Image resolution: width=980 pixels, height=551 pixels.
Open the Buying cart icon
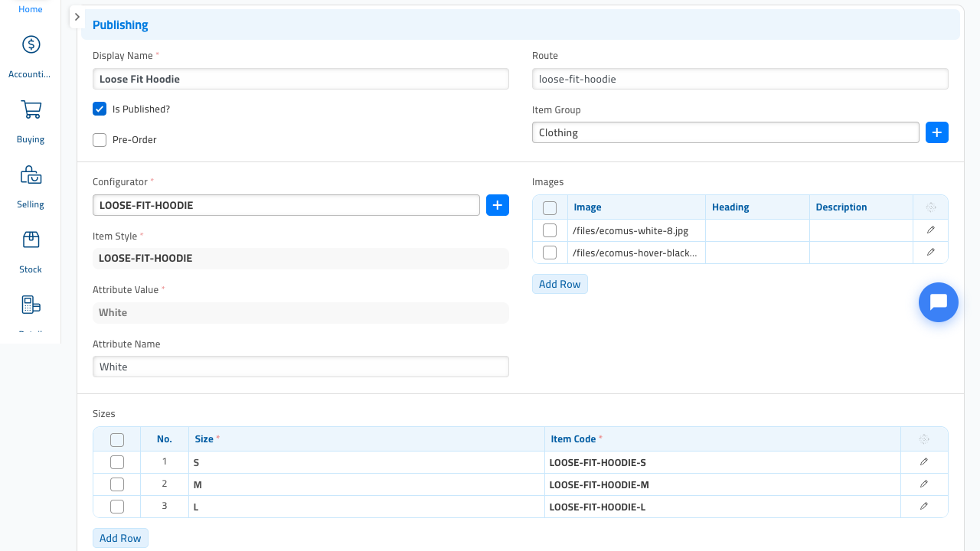tap(31, 109)
